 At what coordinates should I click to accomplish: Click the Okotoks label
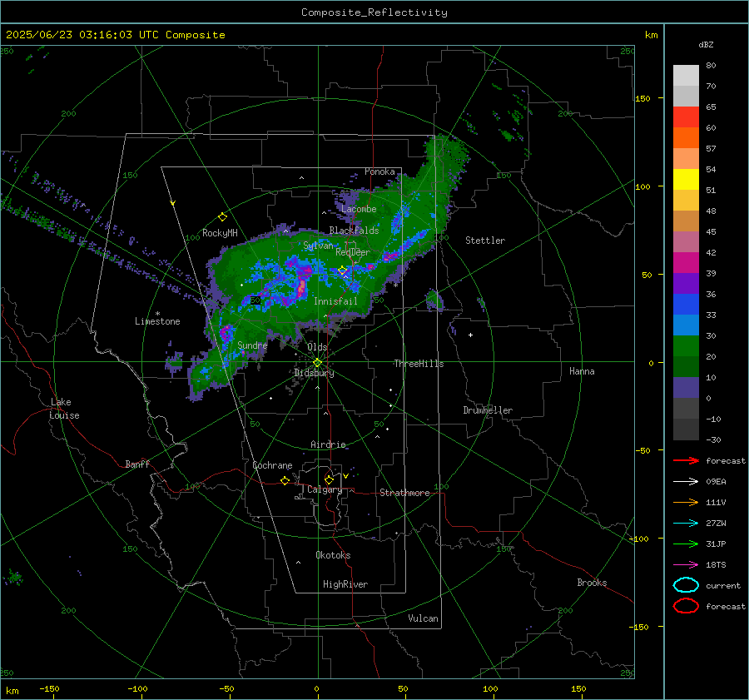[333, 555]
